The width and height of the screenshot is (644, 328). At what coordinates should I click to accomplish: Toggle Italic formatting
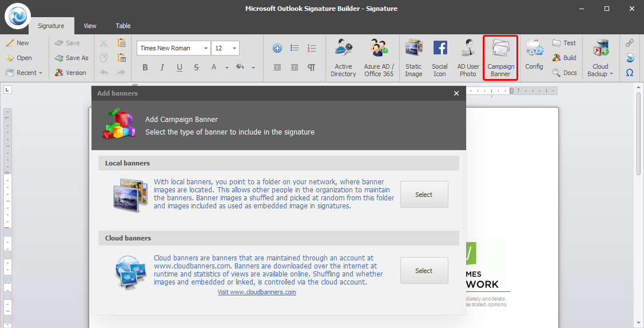click(162, 68)
